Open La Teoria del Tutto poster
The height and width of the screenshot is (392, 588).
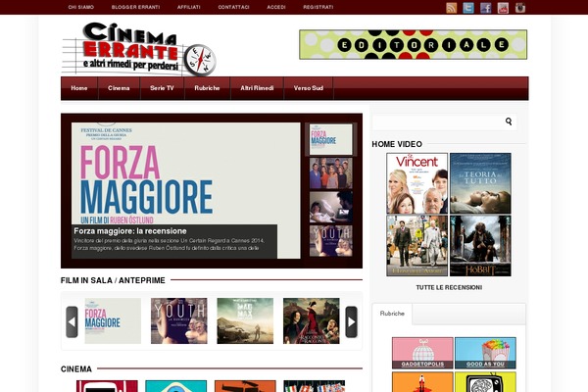tap(480, 183)
